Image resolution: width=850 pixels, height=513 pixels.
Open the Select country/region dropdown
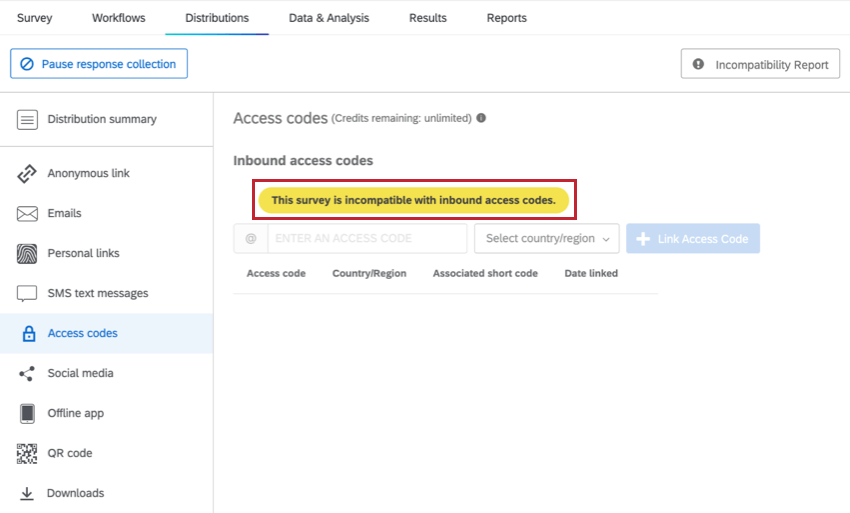pyautogui.click(x=547, y=239)
